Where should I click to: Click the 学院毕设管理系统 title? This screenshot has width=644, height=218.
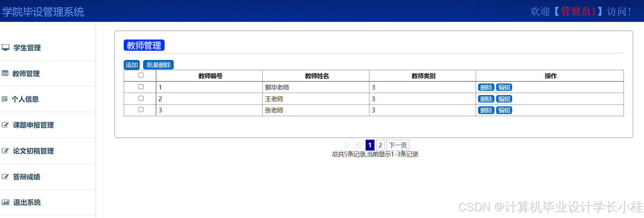coord(43,12)
